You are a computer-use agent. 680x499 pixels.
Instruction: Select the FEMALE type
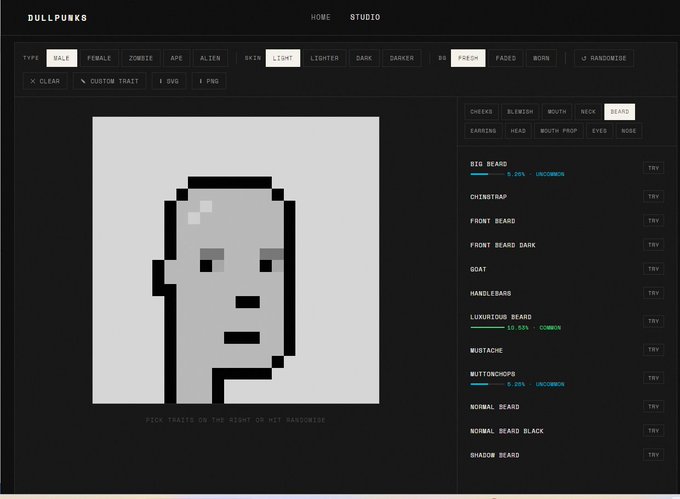point(99,58)
